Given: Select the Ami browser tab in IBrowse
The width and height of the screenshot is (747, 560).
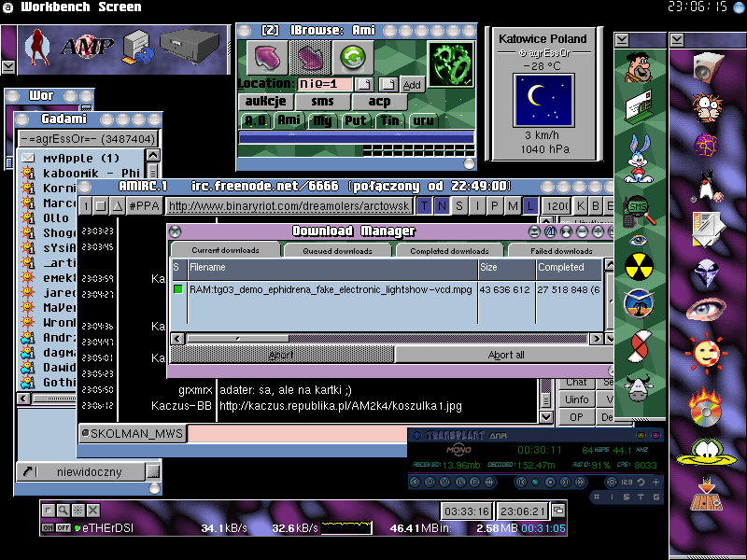Looking at the screenshot, I should (289, 120).
